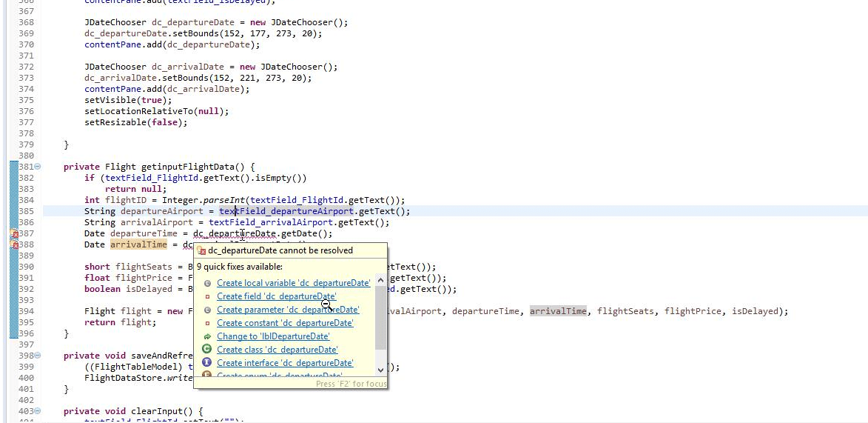Click 'contentPane.add(dc_departureDate);' on line 370
Viewport: 868px width, 423px height.
[172, 44]
